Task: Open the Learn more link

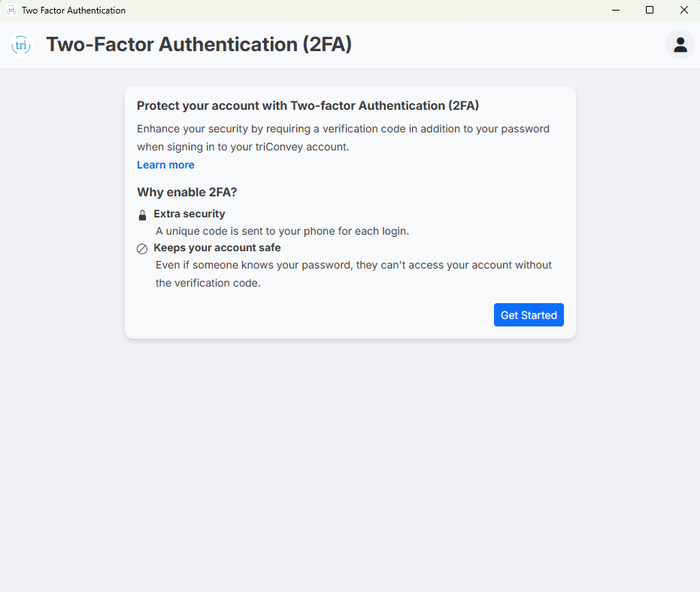Action: (165, 165)
